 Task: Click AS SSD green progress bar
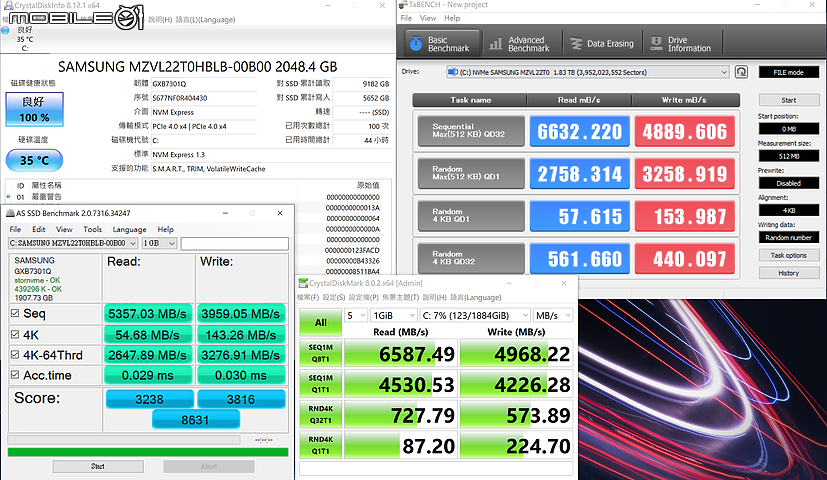[148, 452]
